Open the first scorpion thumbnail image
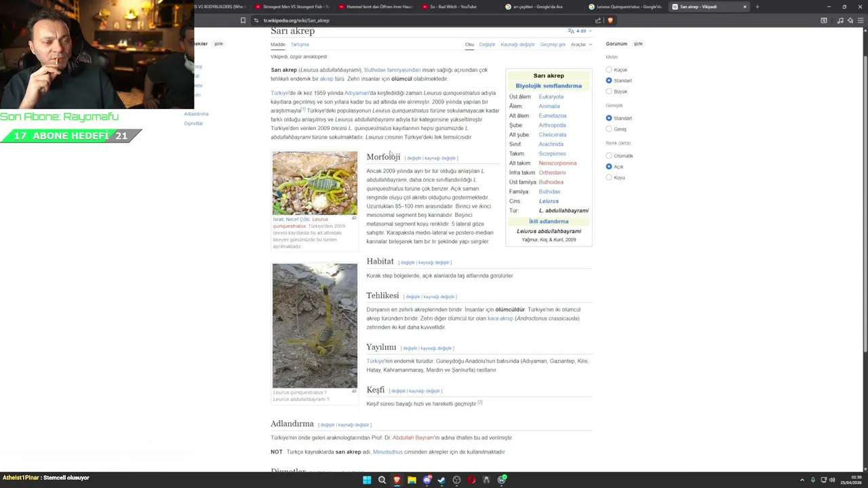Viewport: 868px width, 488px height. [315, 183]
